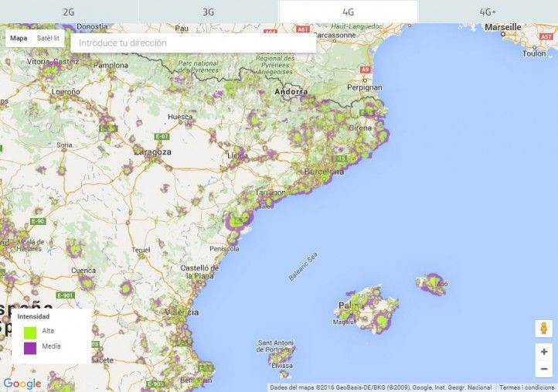Click the Google logo on the map

click(x=22, y=383)
